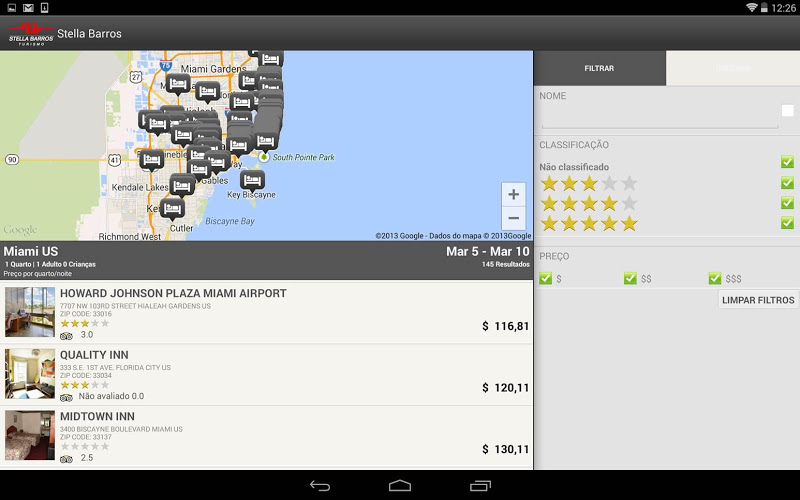Tap the 1 Quarto 1 Adulto text

50,264
